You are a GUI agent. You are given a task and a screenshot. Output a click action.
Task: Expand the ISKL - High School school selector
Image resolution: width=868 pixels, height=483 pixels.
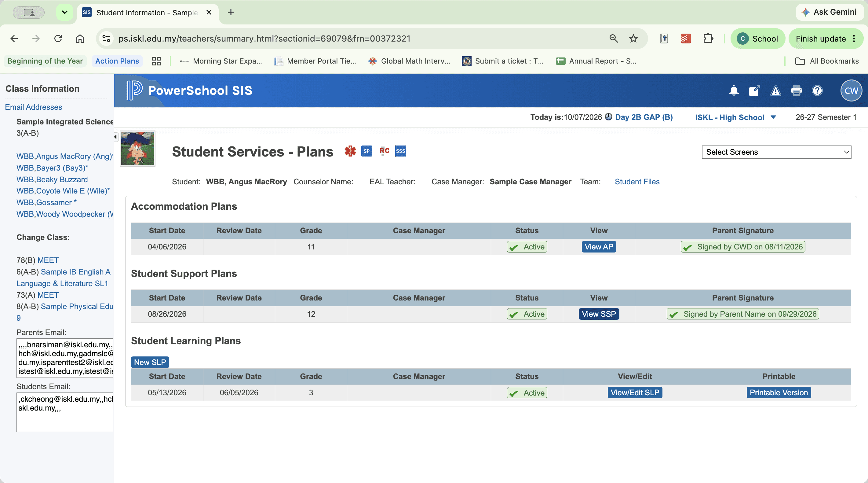(x=735, y=117)
